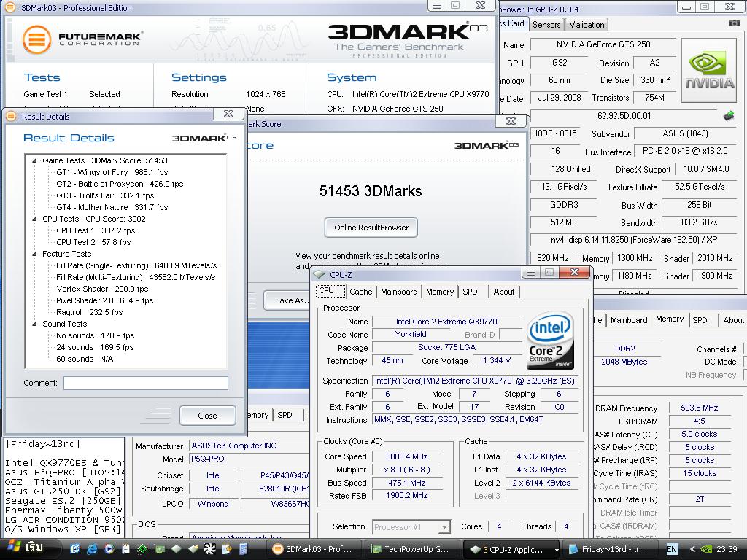Select Mainboard tab in CPU-Z memory timings window
Viewport: 747px width, 560px height.
coord(629,320)
